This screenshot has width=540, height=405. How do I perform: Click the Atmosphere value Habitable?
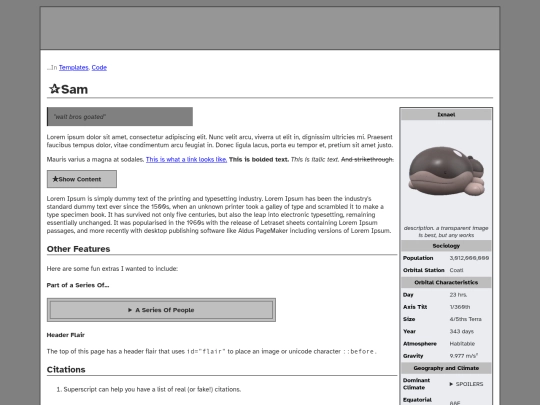[x=462, y=344]
